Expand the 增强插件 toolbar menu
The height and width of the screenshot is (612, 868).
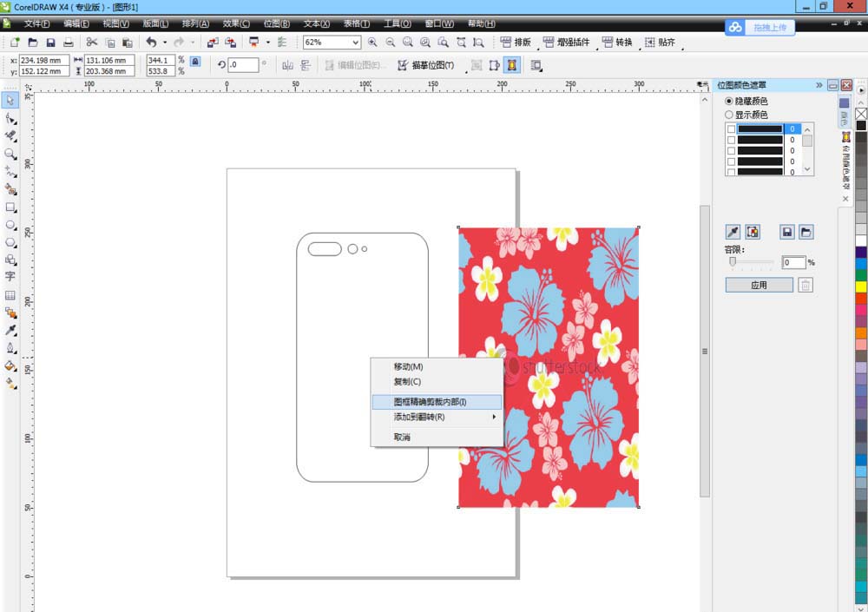[567, 42]
